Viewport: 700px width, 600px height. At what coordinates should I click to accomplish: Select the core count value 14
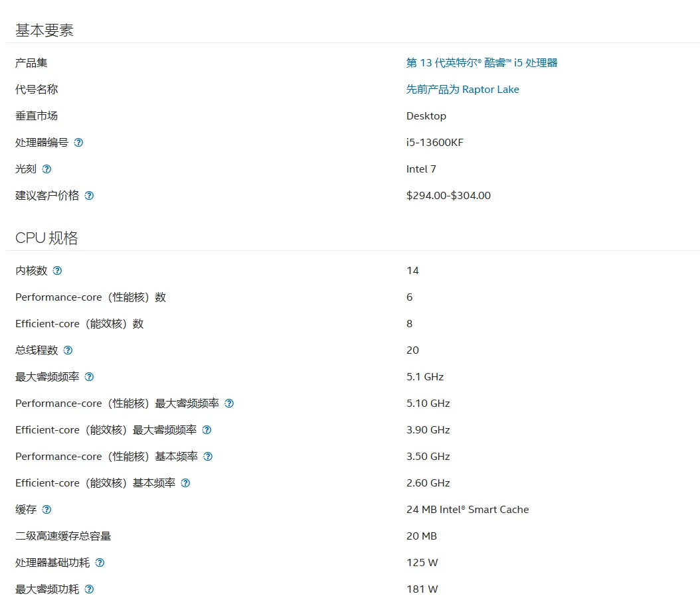tap(412, 271)
